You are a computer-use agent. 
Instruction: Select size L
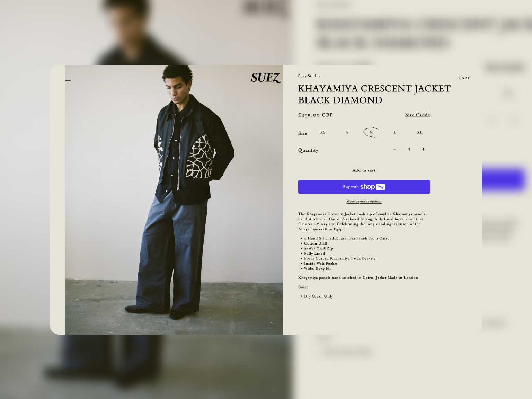[x=395, y=132]
